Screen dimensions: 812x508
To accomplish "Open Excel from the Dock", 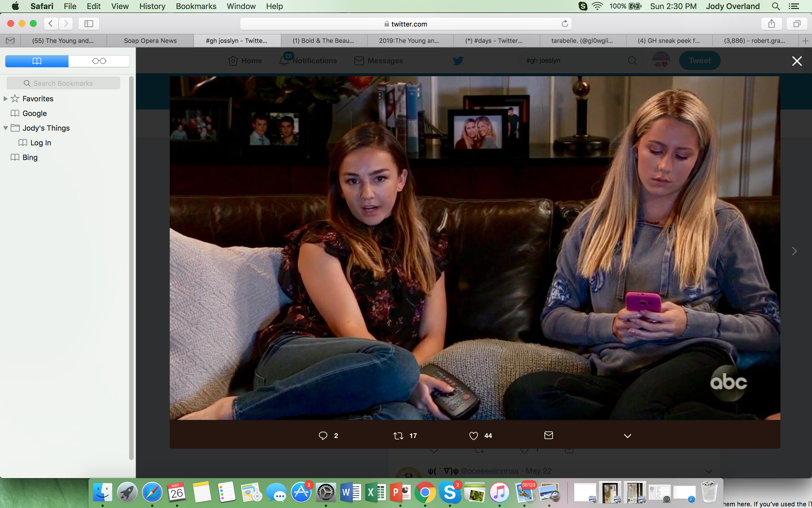I will (376, 492).
